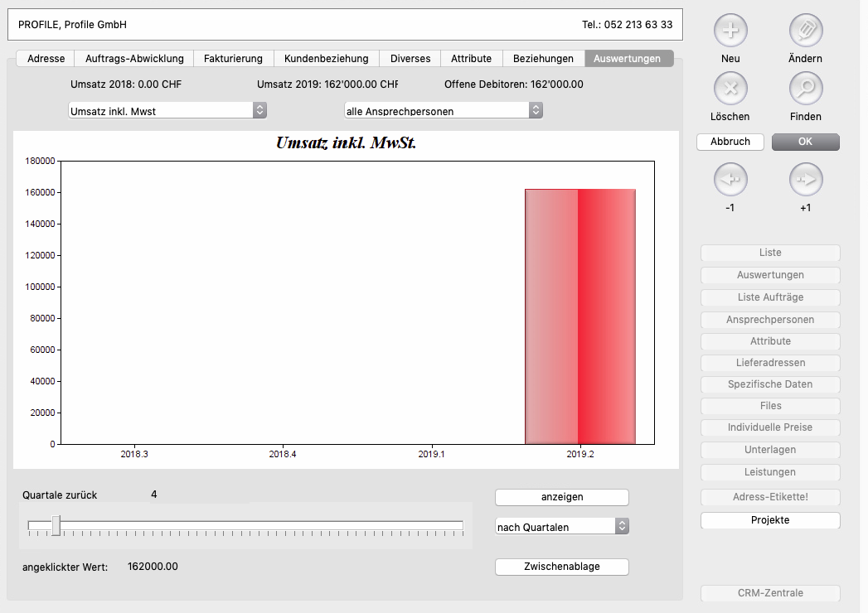Select the Kundenbeziehung tab
Viewport: 868px width, 613px height.
pyautogui.click(x=326, y=59)
